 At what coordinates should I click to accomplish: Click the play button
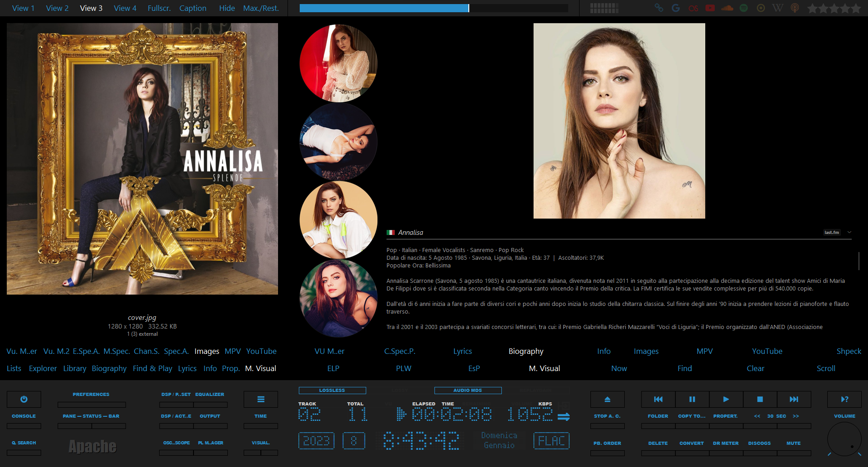726,399
